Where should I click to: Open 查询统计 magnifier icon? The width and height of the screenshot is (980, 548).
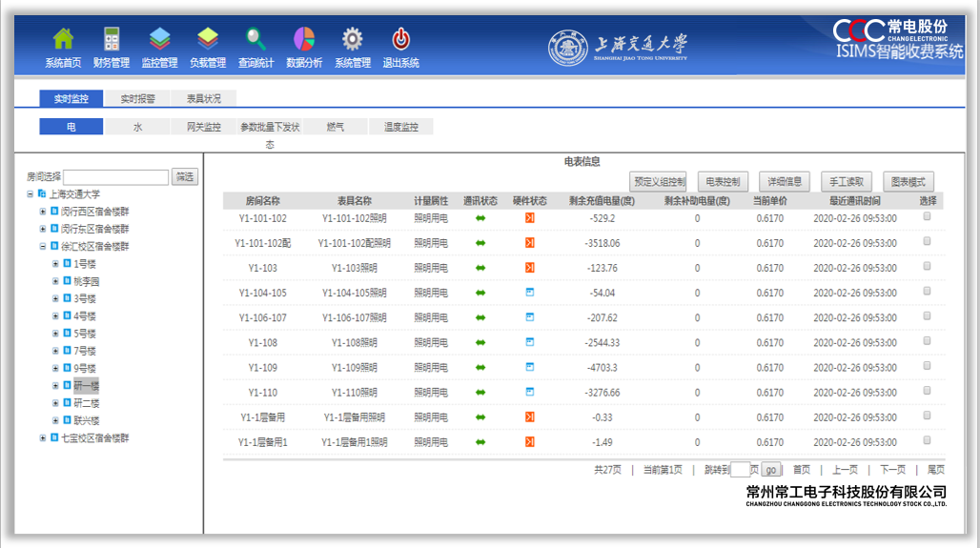point(255,39)
